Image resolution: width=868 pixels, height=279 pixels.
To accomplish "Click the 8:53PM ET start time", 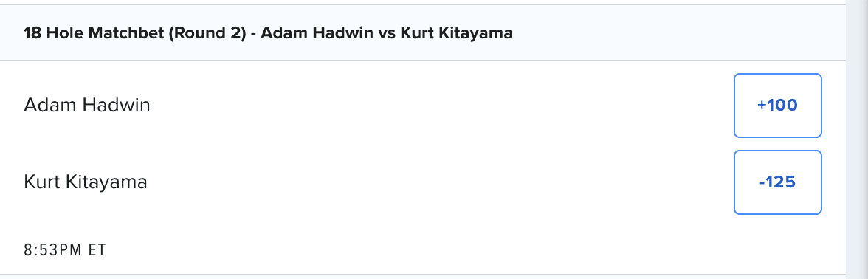I will point(65,250).
